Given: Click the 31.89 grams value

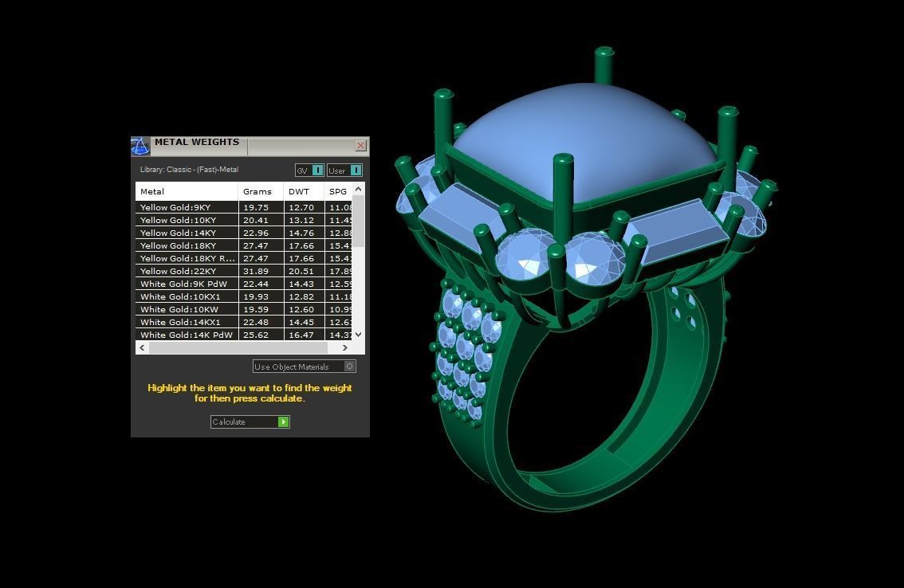Looking at the screenshot, I should pos(255,271).
